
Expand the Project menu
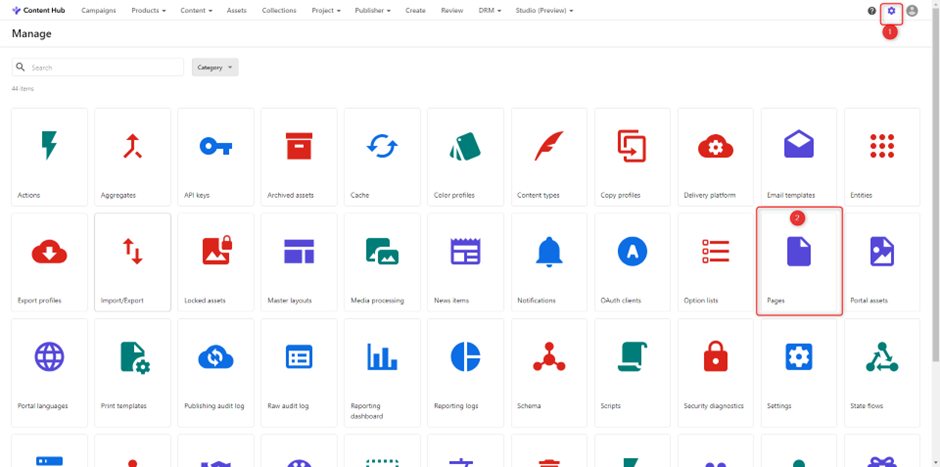pos(326,11)
